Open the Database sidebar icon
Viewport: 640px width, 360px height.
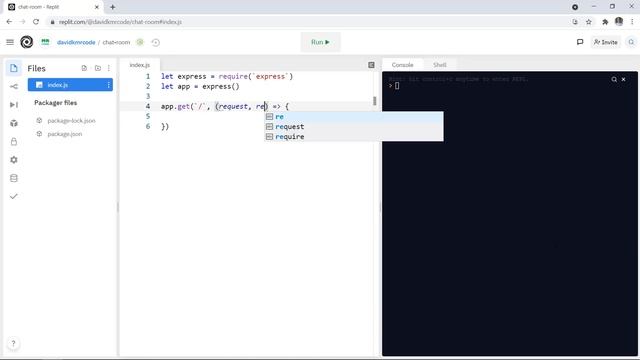tap(13, 178)
